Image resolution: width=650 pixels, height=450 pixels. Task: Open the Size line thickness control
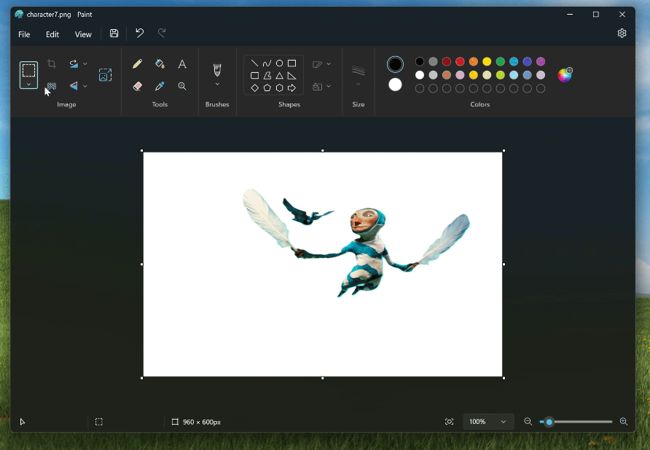[359, 75]
